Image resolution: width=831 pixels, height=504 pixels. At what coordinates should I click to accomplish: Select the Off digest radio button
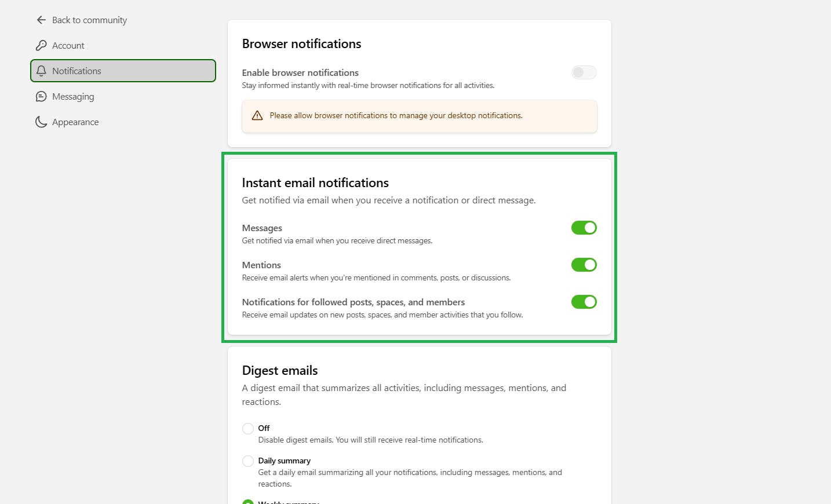[248, 429]
